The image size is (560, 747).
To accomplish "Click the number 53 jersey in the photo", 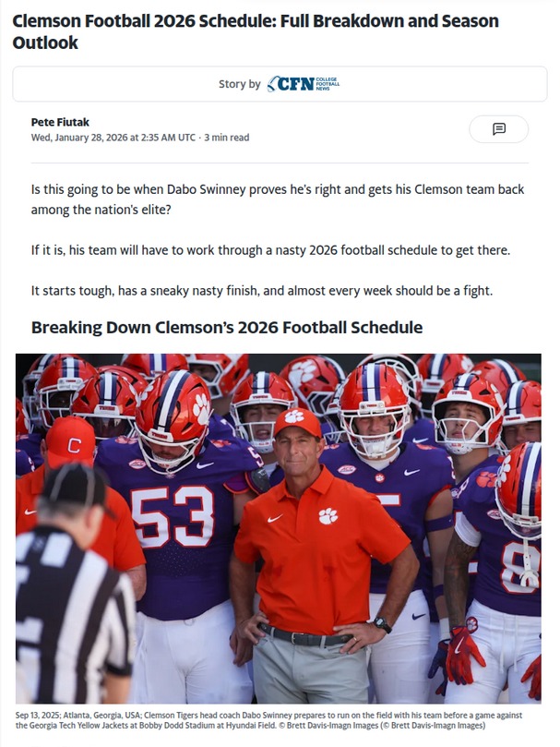I will [x=173, y=515].
